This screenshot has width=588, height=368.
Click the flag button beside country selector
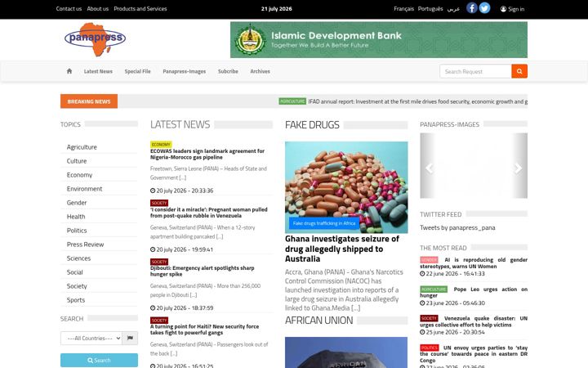pos(130,338)
